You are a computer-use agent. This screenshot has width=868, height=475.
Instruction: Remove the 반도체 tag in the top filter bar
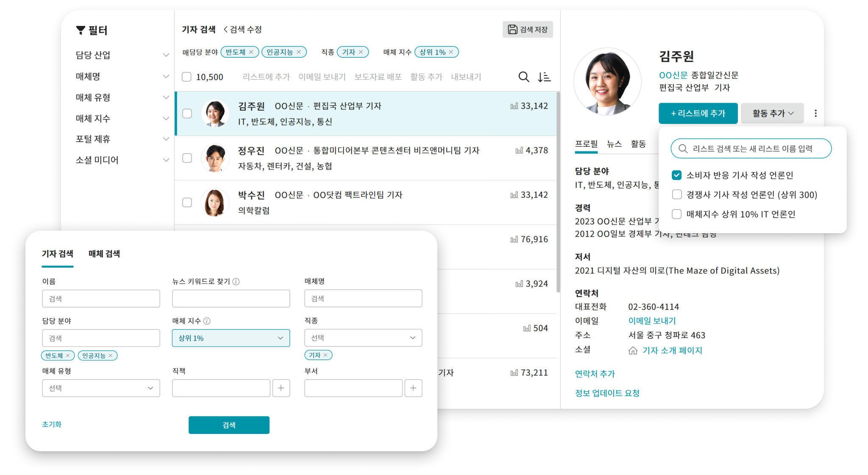(x=251, y=52)
